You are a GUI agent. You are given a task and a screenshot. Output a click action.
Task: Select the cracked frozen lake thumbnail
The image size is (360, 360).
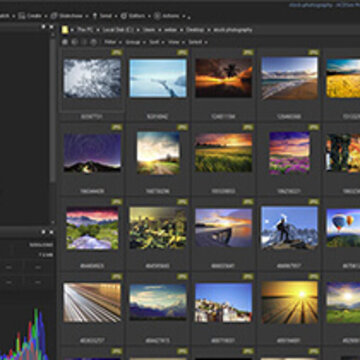tap(158, 78)
